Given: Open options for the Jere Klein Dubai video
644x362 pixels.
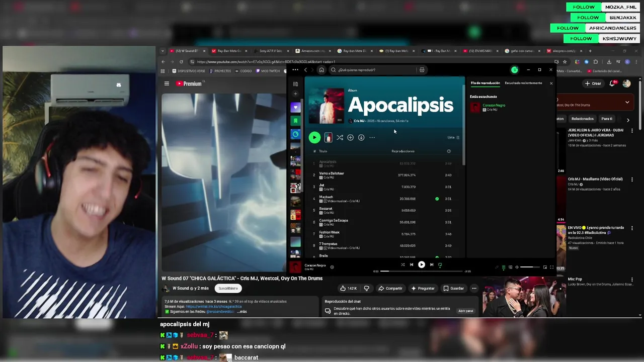Looking at the screenshot, I should pos(632,131).
